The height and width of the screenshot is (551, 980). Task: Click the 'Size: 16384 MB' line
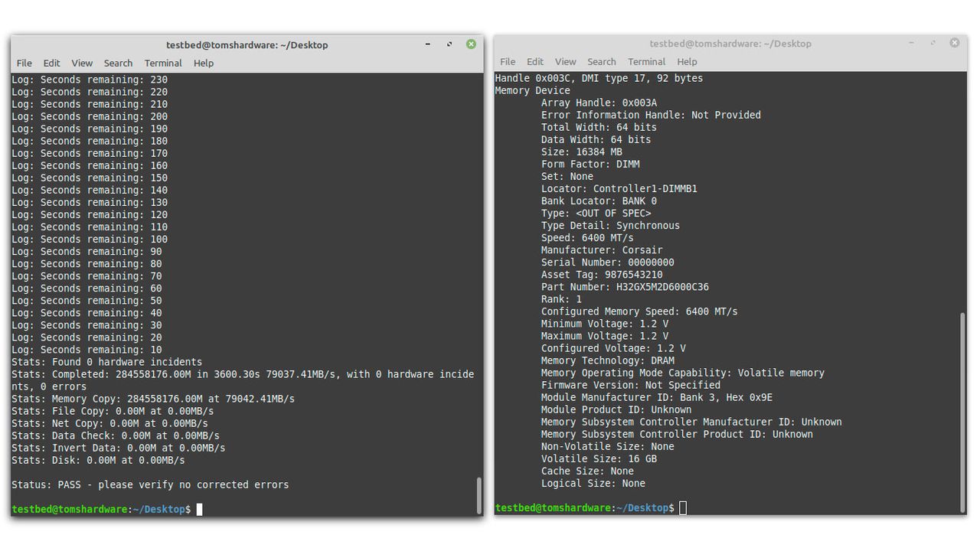(582, 152)
